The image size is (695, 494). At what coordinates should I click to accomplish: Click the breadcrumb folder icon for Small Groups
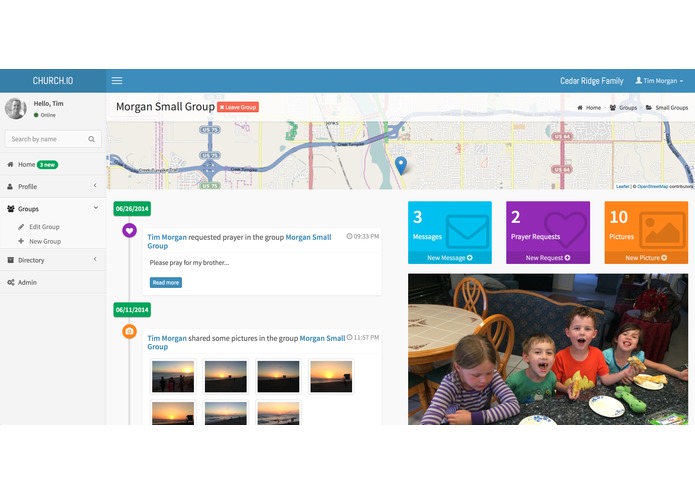648,108
